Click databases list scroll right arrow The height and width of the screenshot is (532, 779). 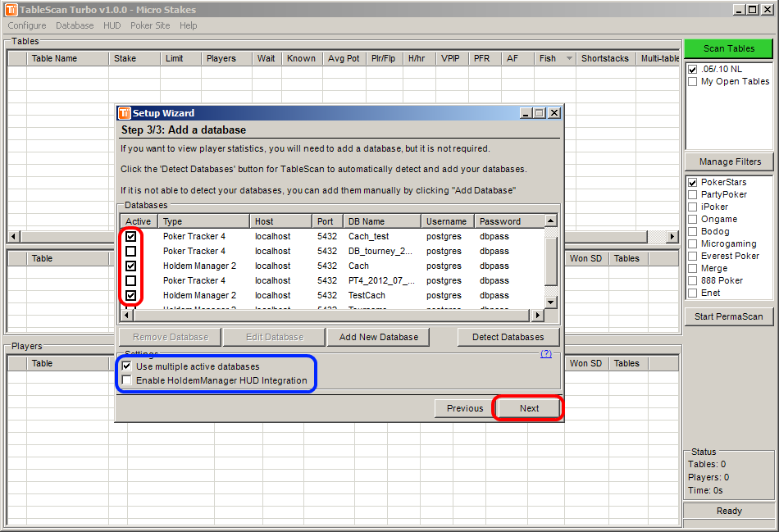click(x=538, y=315)
